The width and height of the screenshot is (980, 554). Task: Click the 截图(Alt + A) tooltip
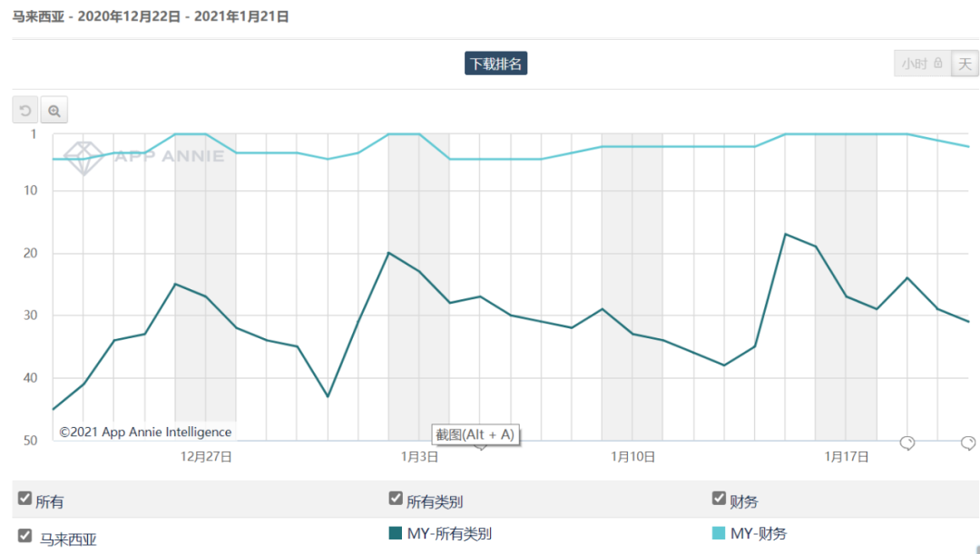[x=475, y=434]
